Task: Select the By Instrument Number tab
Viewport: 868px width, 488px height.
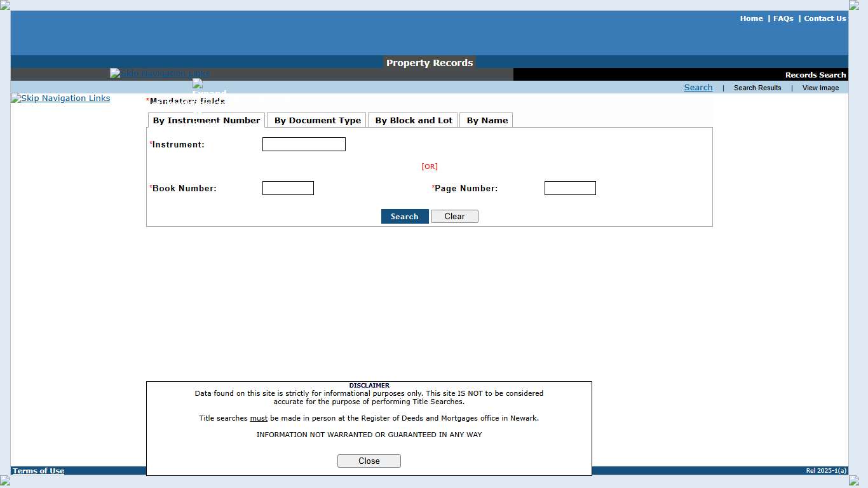Action: pyautogui.click(x=206, y=120)
